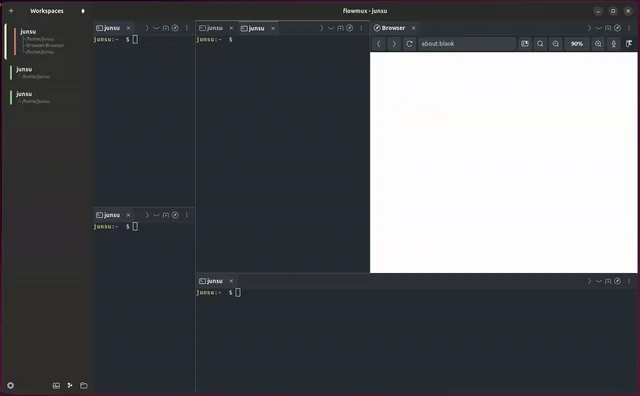Viewport: 640px width, 396px height.
Task: Click compass icon in two-tab middle pane header
Action: [x=350, y=28]
